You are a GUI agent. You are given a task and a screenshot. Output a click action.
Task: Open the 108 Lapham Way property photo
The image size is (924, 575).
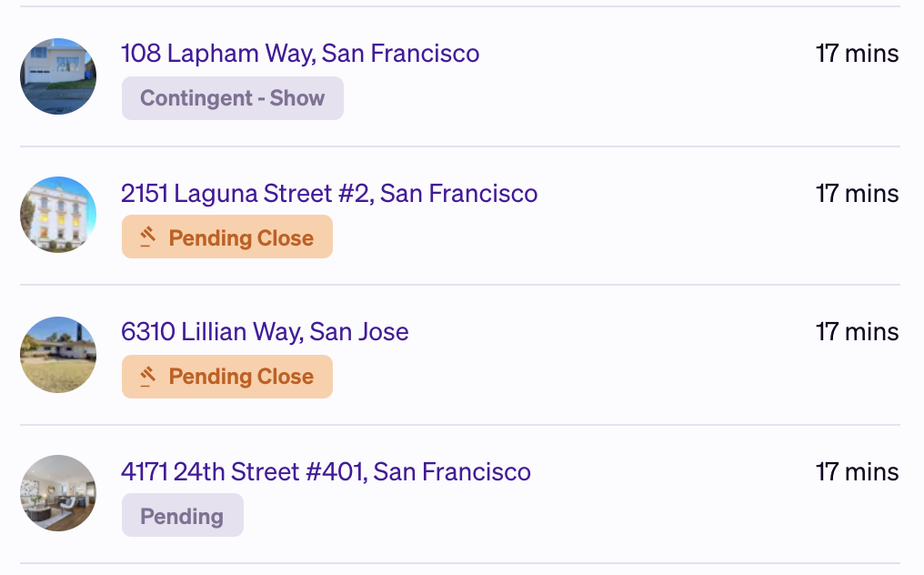coord(58,76)
